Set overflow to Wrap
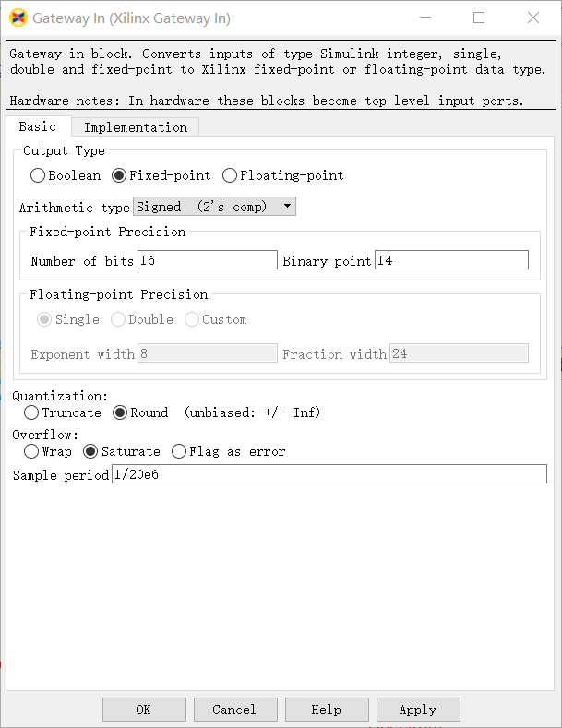This screenshot has width=562, height=728. click(x=32, y=451)
